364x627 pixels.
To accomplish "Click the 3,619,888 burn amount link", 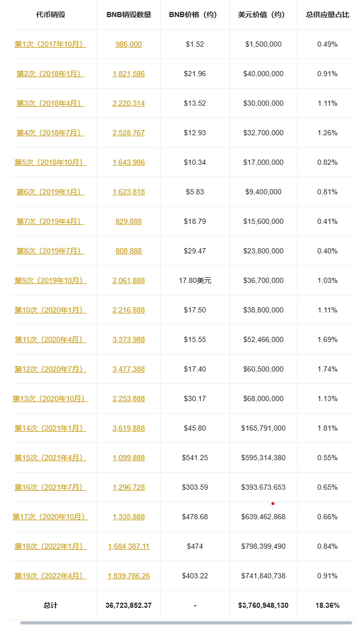I will [x=128, y=428].
